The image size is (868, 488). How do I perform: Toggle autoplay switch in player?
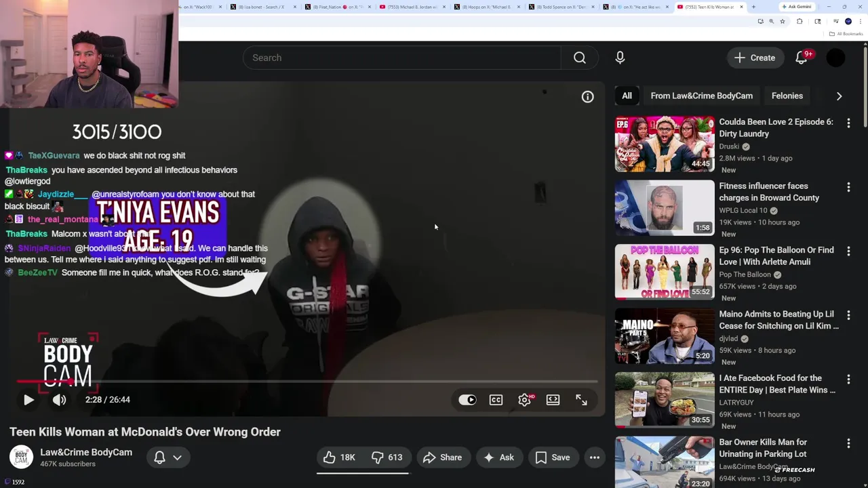coord(467,400)
